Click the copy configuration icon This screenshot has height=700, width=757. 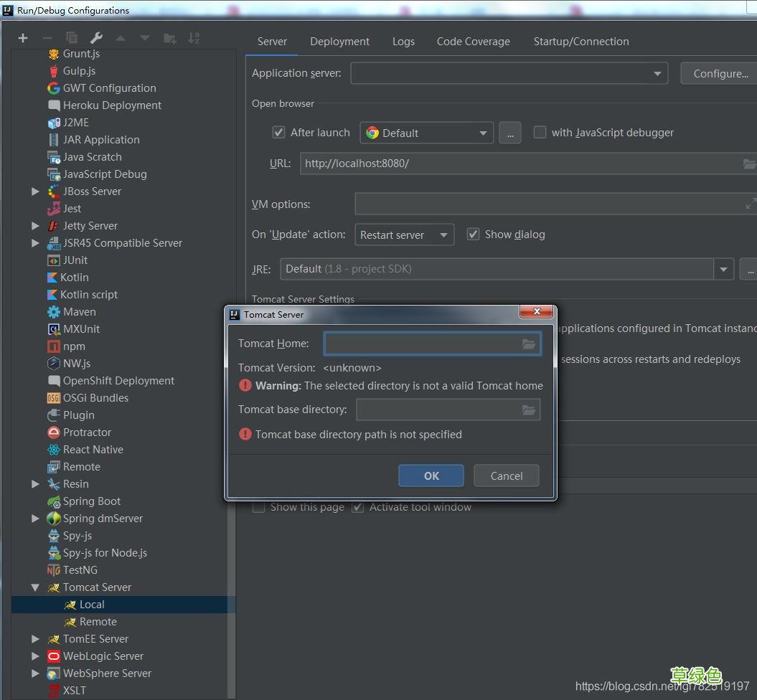tap(72, 38)
